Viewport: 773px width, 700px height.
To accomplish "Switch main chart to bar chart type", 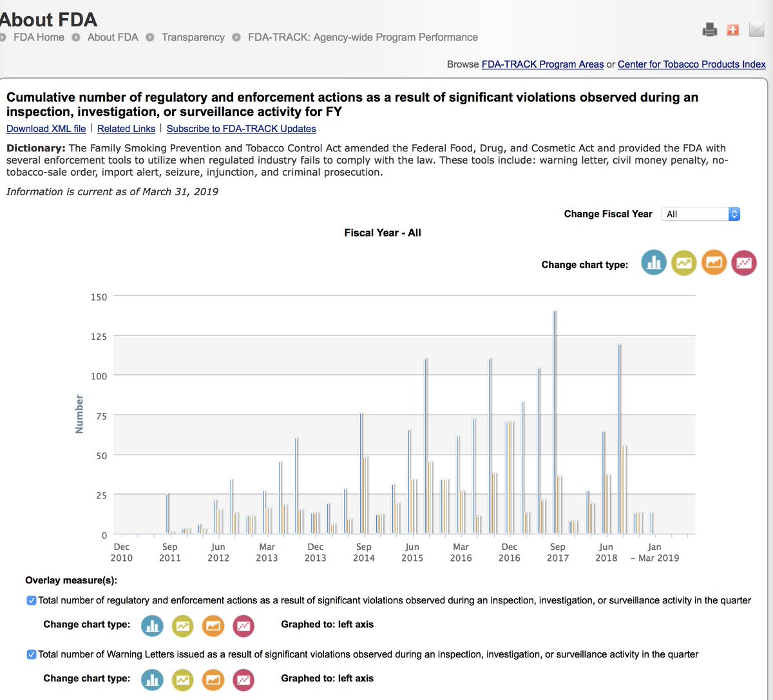I will 654,263.
